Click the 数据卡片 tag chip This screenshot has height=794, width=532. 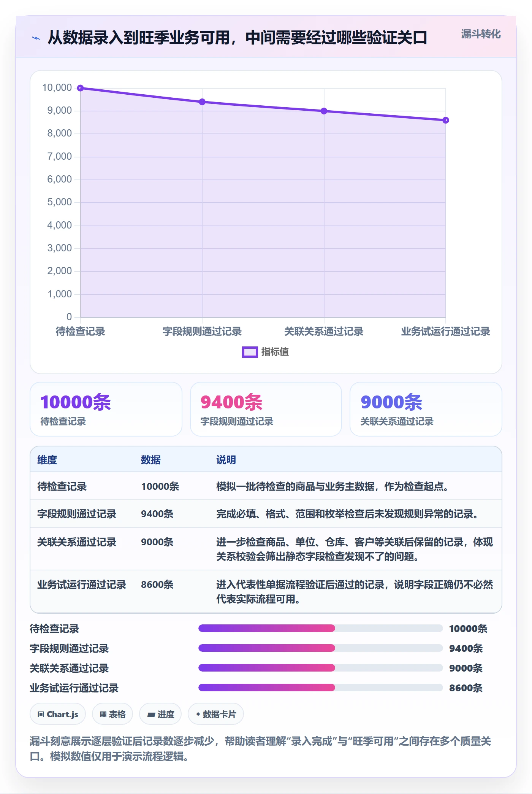coord(216,714)
